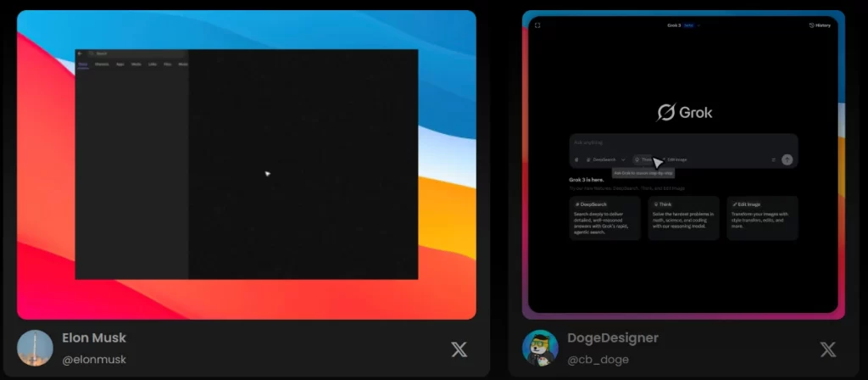Toggle the DeepSearch mode in Grok input bar
The height and width of the screenshot is (380, 868).
coord(602,159)
